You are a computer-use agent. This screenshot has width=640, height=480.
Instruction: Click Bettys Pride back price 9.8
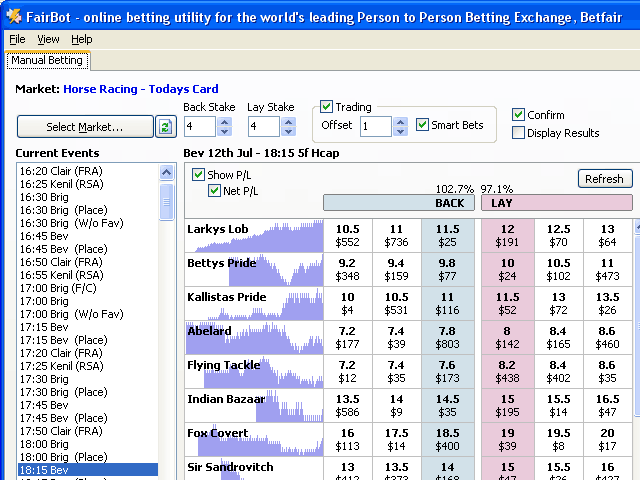click(448, 269)
